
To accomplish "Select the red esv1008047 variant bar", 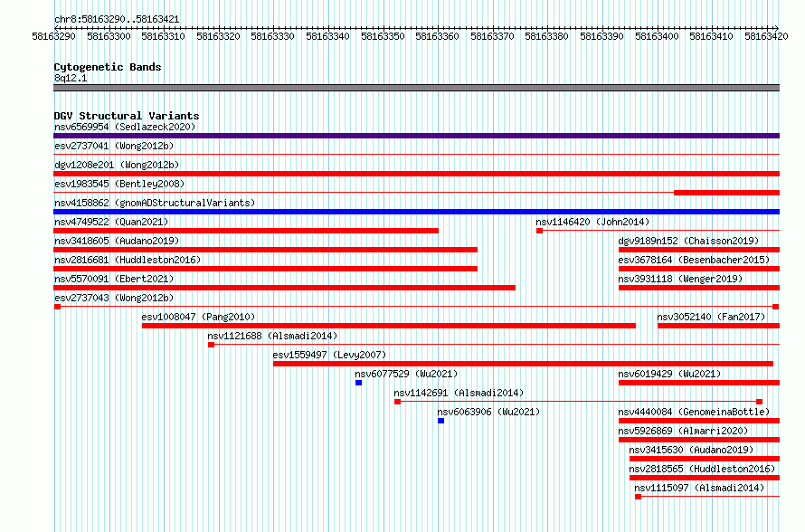I will tap(389, 326).
